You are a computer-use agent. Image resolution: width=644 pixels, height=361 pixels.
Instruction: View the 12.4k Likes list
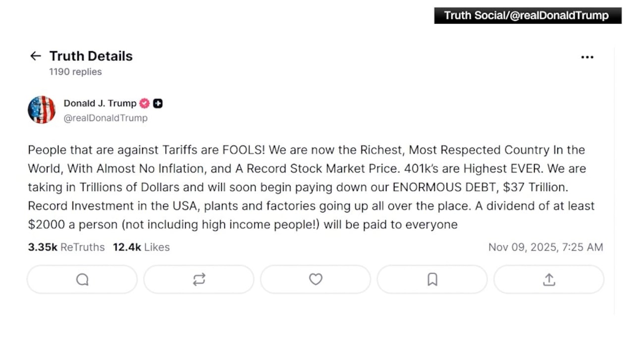coord(141,247)
